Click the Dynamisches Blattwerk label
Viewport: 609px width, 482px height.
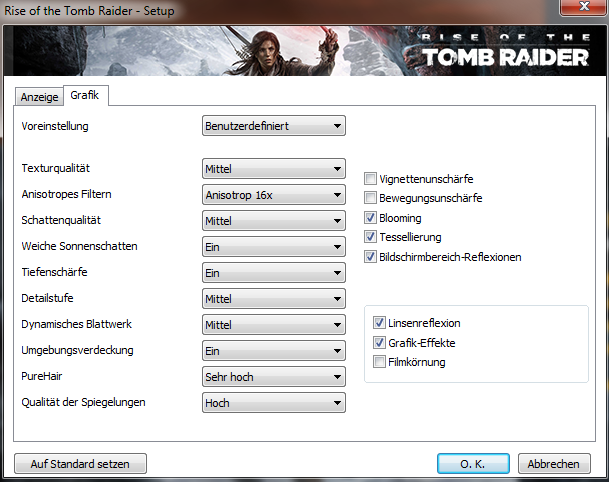coord(77,324)
